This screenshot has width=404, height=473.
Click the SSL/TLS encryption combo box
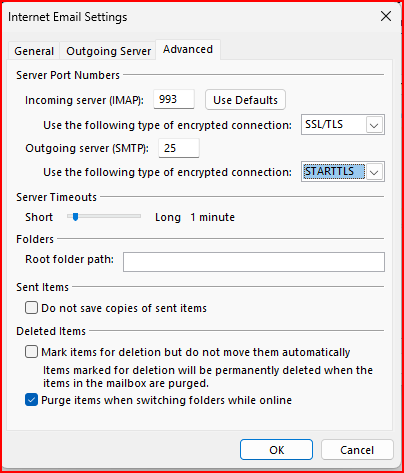coord(343,125)
